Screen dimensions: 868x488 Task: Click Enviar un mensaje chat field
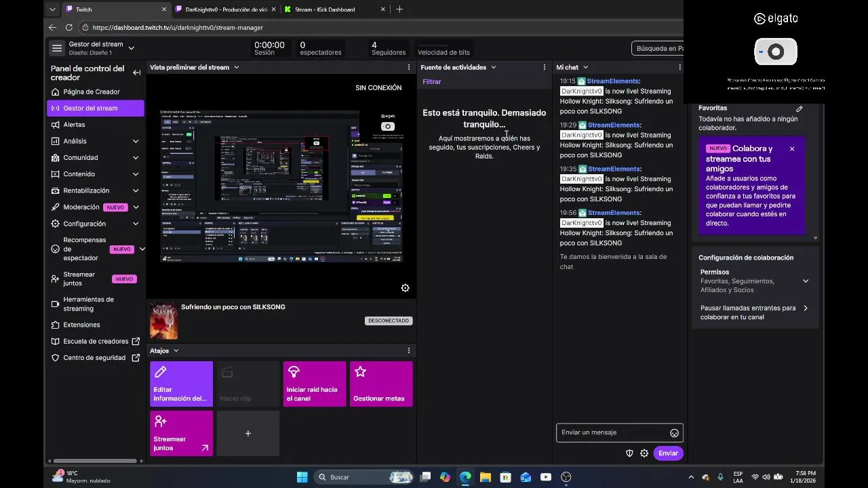tap(612, 432)
